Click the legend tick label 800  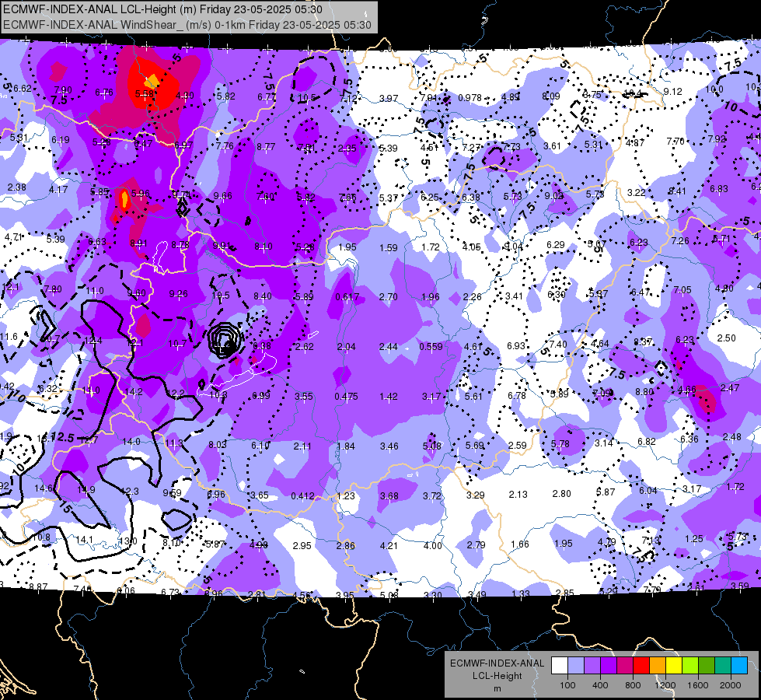click(633, 685)
